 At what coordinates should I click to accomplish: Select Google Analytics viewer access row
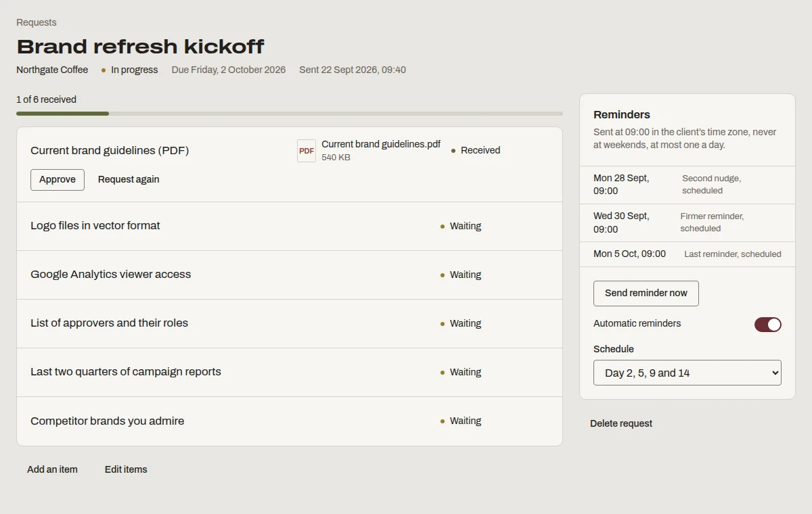pos(290,275)
